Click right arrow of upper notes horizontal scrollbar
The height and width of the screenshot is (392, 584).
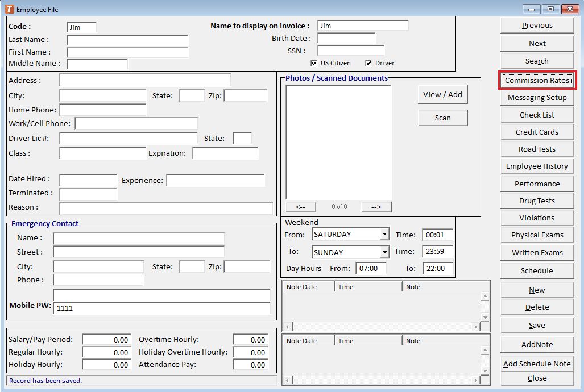coord(475,327)
